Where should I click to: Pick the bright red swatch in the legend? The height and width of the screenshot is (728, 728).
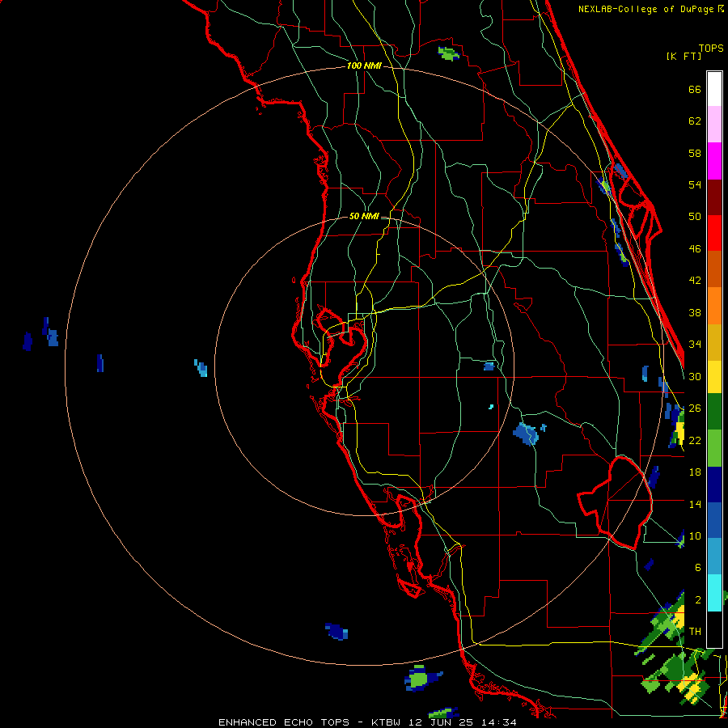[x=714, y=233]
